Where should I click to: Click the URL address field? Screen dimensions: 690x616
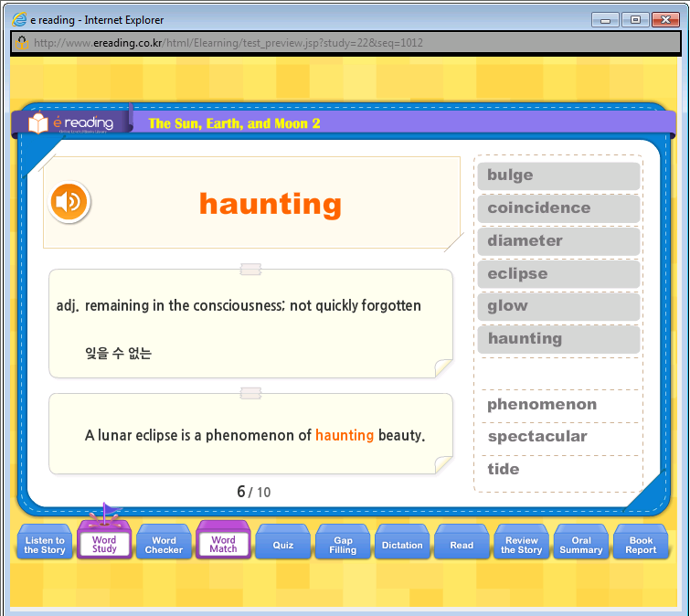tap(345, 43)
